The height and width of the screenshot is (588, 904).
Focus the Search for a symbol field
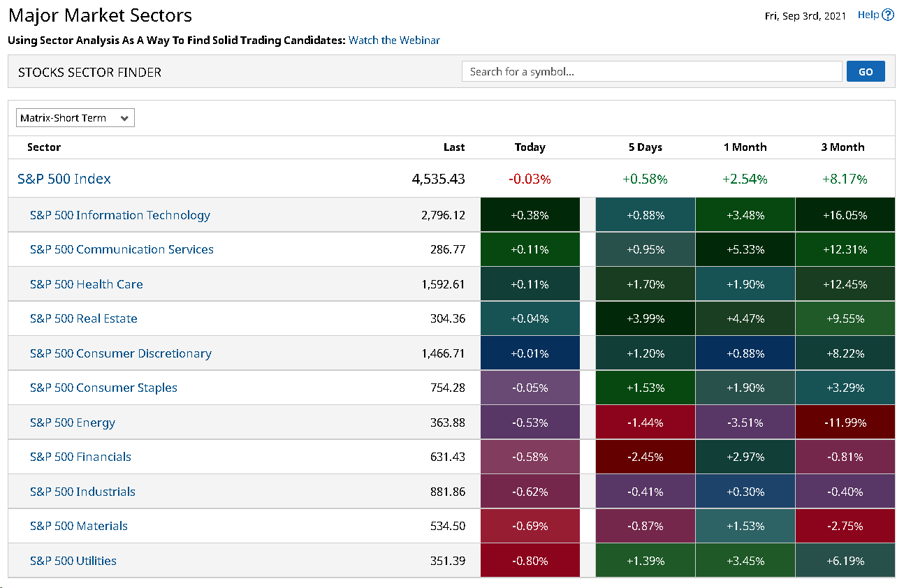pos(652,72)
